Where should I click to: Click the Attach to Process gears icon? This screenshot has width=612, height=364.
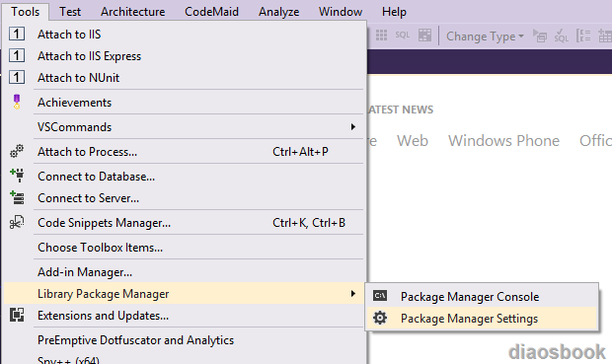(17, 151)
